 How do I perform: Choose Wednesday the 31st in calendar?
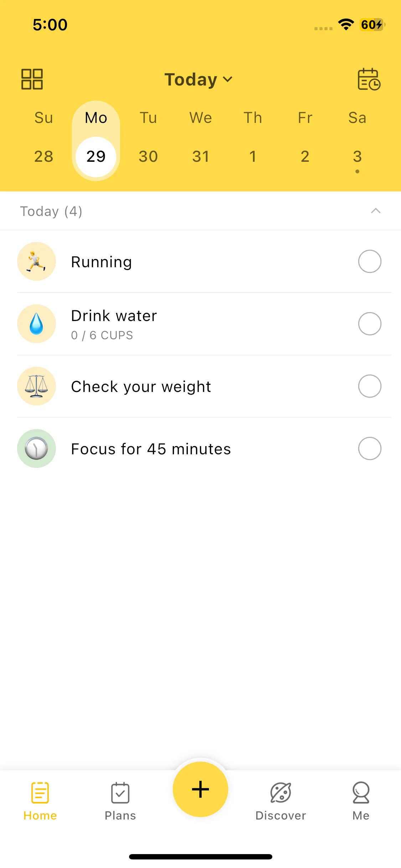(201, 156)
